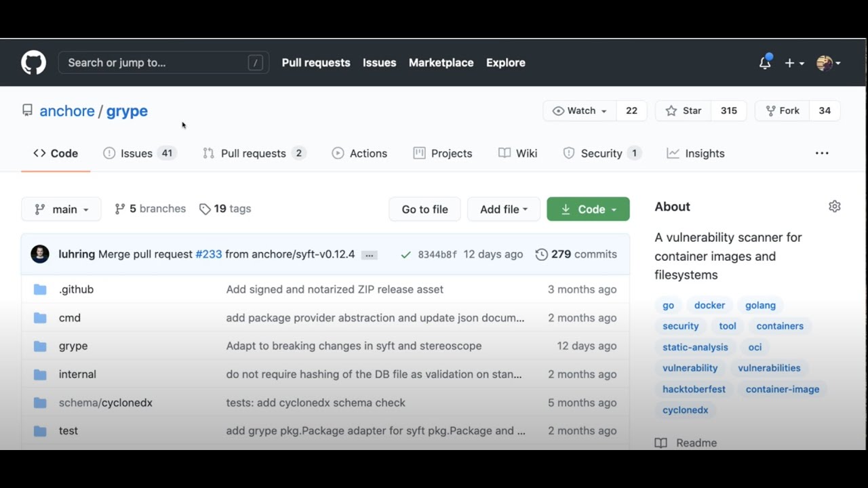The image size is (868, 488).
Task: Click the 34 forks count
Action: [x=825, y=111]
